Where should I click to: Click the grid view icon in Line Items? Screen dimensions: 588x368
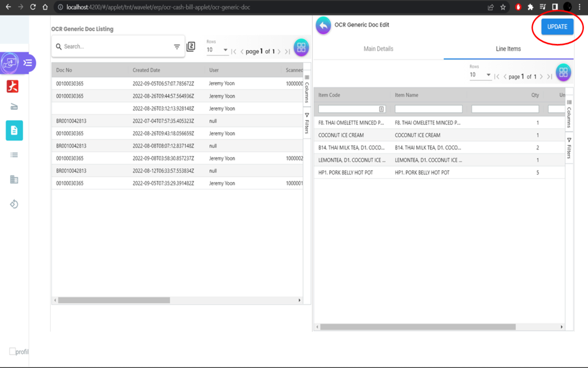(x=563, y=72)
